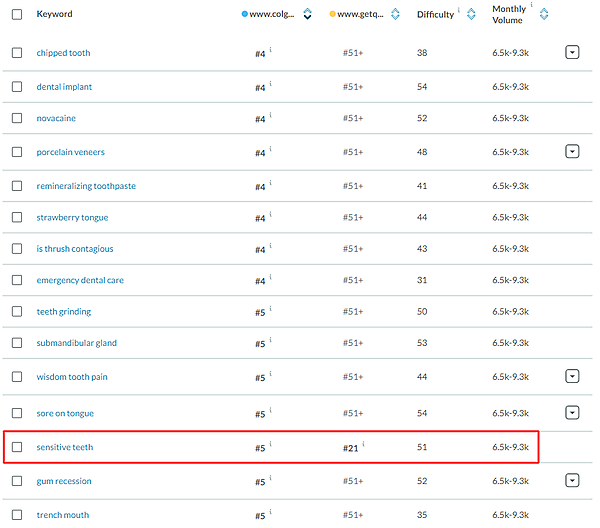Open the strawberry tongue keyword link
The width and height of the screenshot is (600, 528).
72,217
